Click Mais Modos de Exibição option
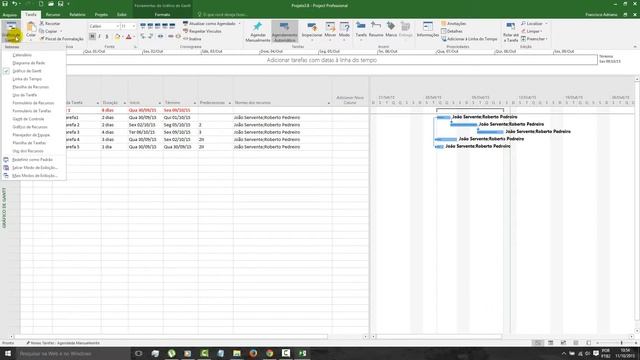Screen dimensions: 640x360 tap(34, 176)
